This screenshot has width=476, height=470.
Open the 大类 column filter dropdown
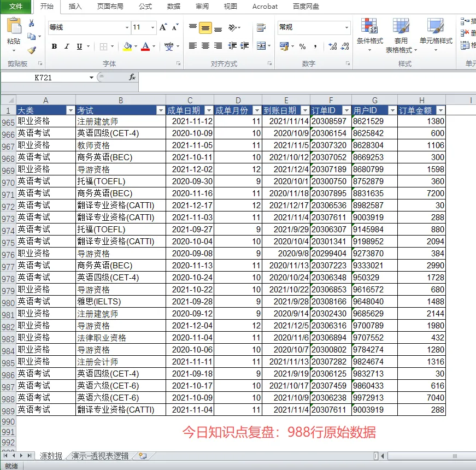point(70,110)
